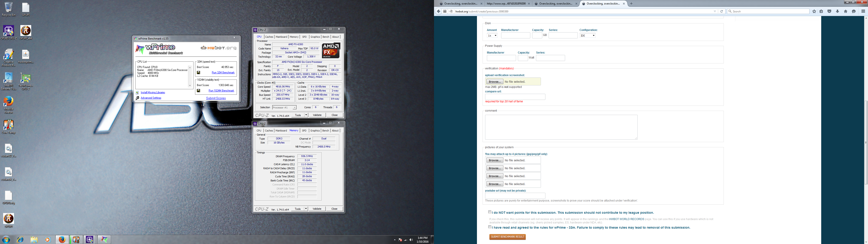Screen dimensions: 868x244
Task: Open Tools dropdown arrow in CPU-Z Memory window
Action: (306, 209)
